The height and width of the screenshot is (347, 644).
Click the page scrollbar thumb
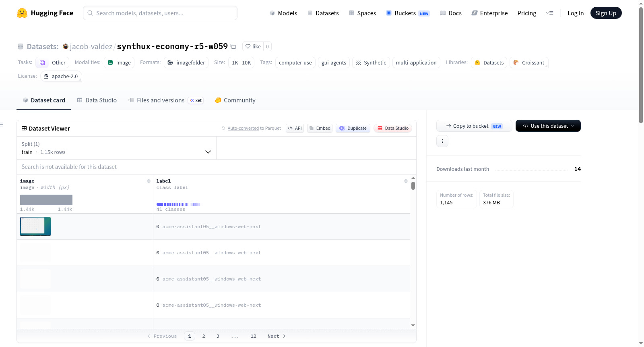pyautogui.click(x=641, y=64)
